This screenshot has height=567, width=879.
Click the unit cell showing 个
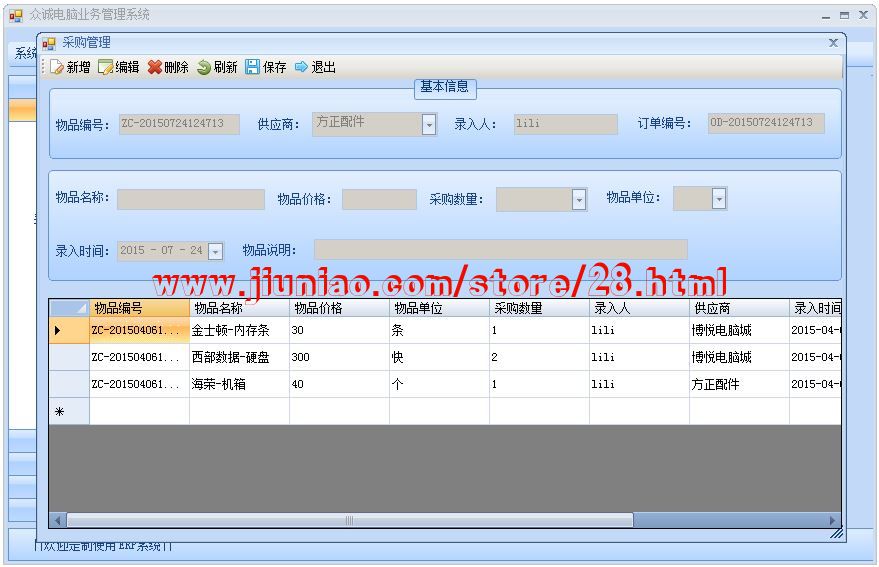click(x=440, y=384)
